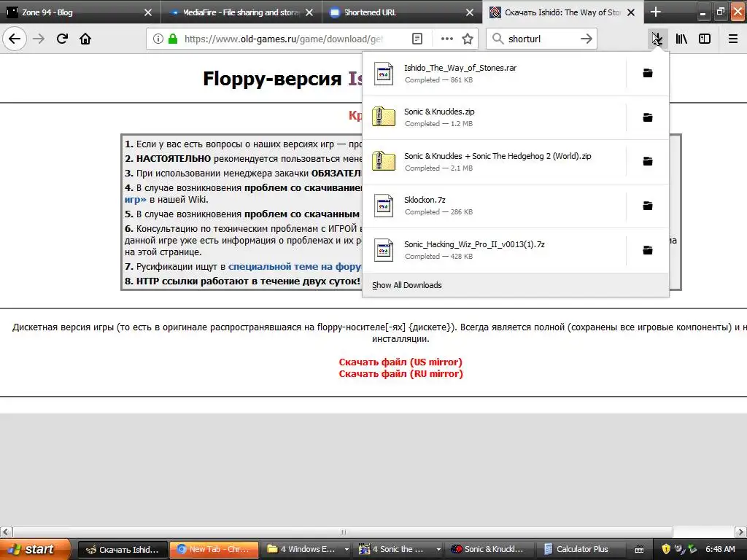This screenshot has height=560, width=747.
Task: Open the Library bookshelf icon
Action: [x=681, y=39]
